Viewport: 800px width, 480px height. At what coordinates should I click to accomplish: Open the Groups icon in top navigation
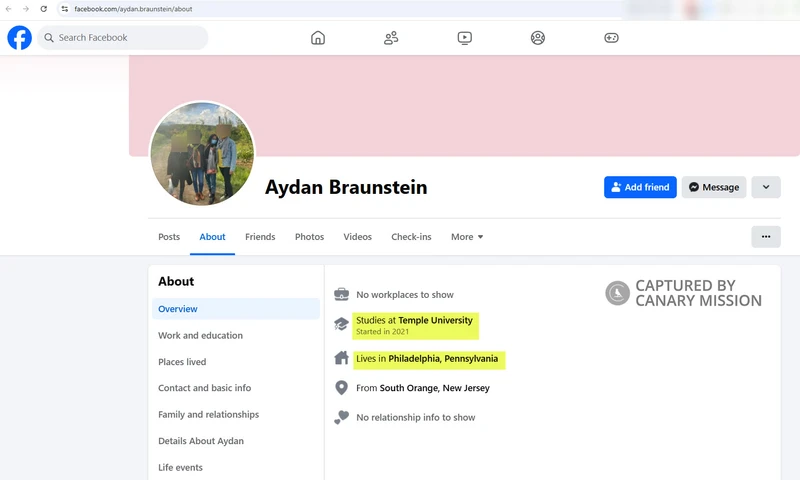point(538,38)
